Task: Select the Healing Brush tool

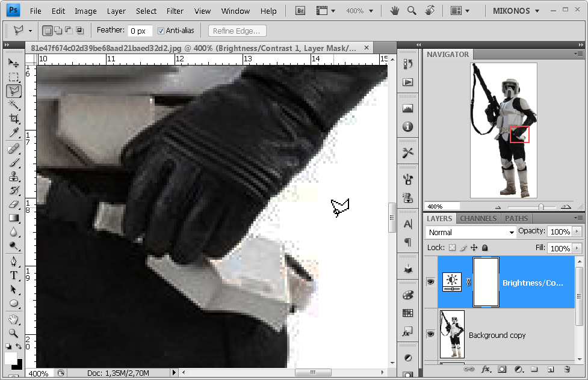Action: tap(13, 149)
